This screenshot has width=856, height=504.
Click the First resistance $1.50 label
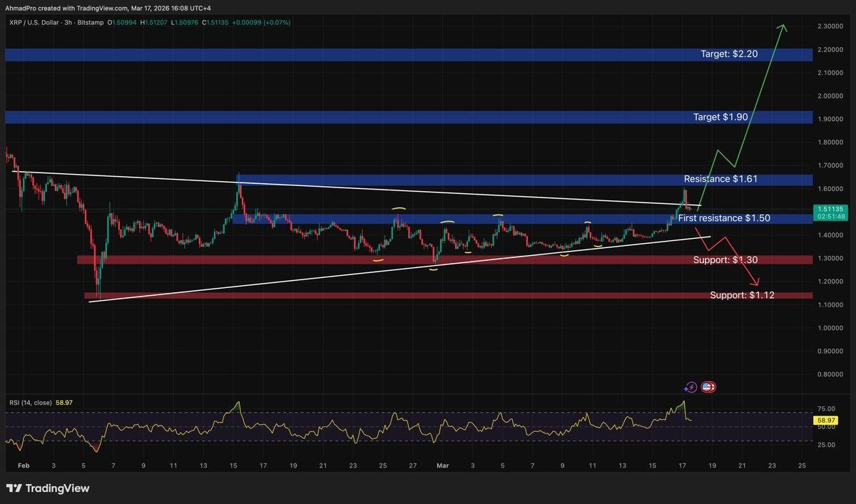pos(723,218)
